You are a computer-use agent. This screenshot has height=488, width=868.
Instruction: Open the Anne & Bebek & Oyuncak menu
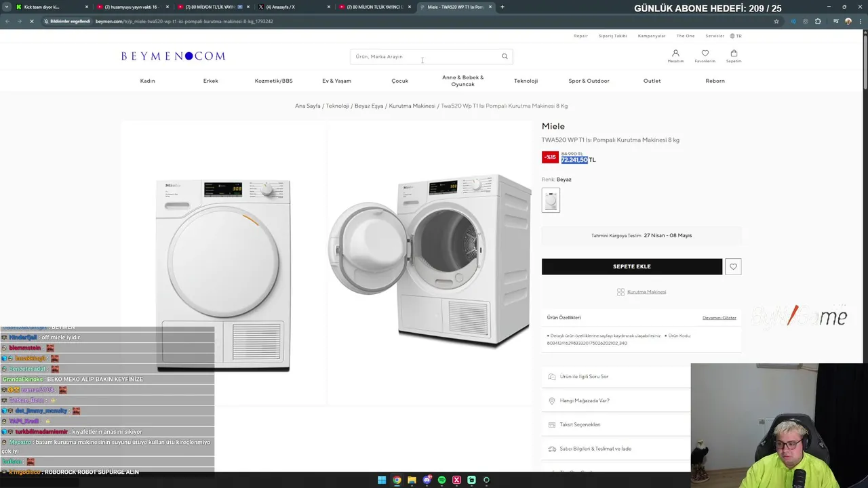[463, 81]
